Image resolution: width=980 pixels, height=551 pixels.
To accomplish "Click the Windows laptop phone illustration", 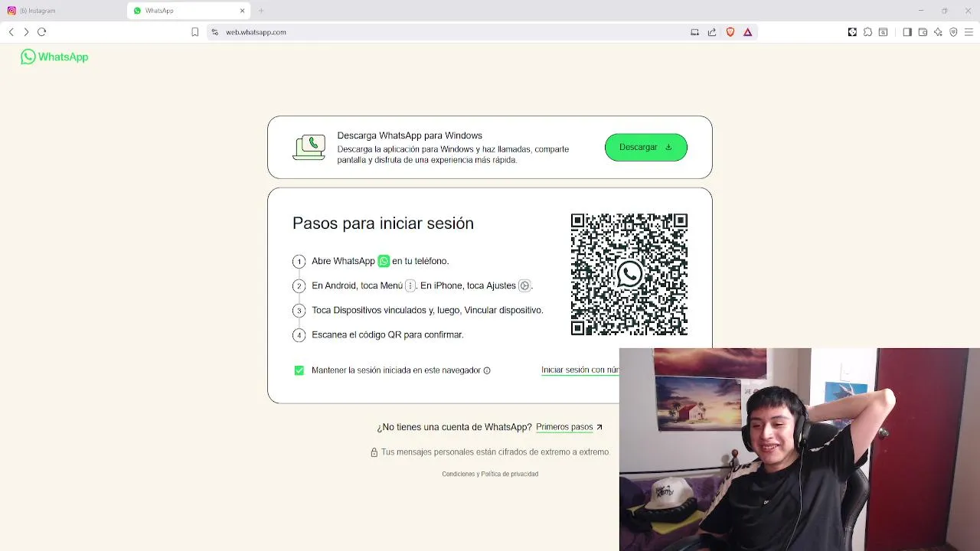I will coord(309,147).
